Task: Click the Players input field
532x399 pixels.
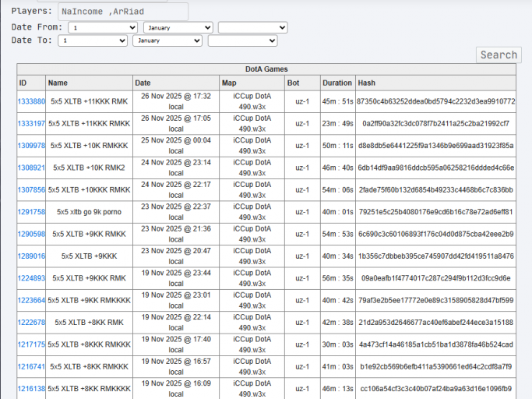Action: (x=123, y=12)
